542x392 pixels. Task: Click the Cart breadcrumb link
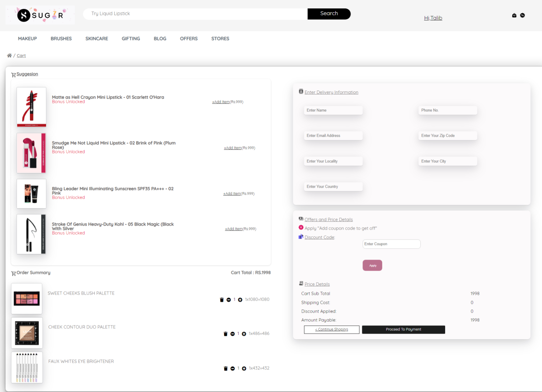click(x=21, y=56)
